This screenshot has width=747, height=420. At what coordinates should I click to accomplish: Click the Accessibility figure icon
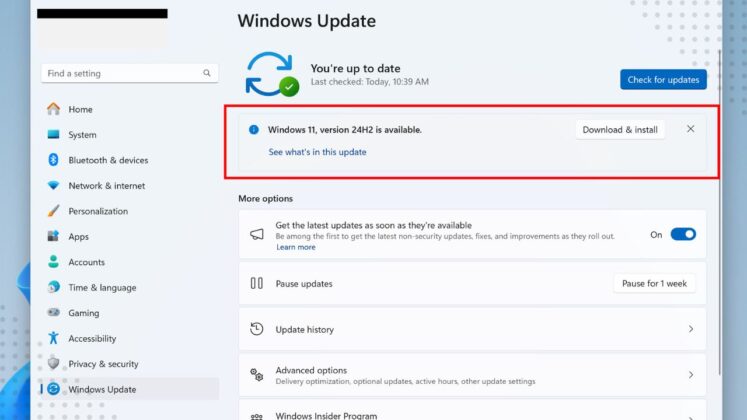click(x=53, y=338)
